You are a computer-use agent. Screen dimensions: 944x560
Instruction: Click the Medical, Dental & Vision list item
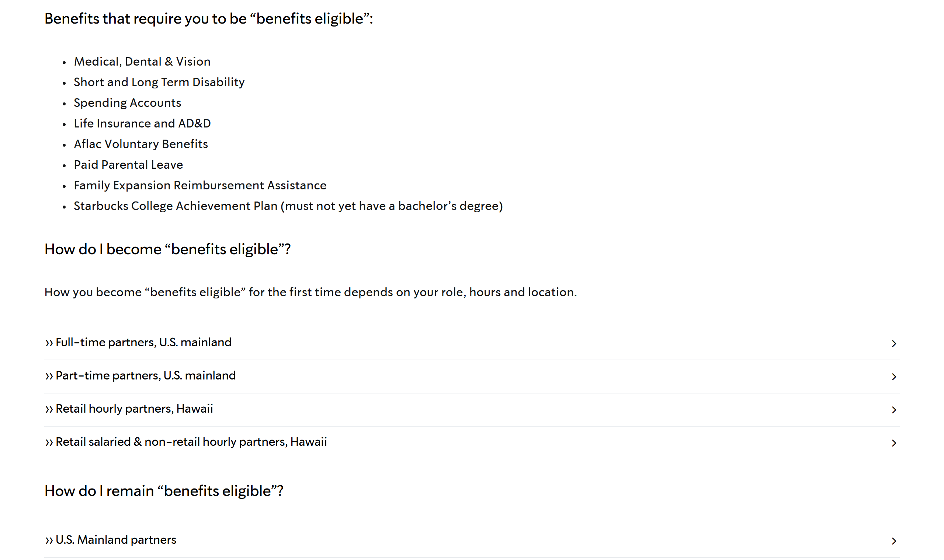point(142,62)
